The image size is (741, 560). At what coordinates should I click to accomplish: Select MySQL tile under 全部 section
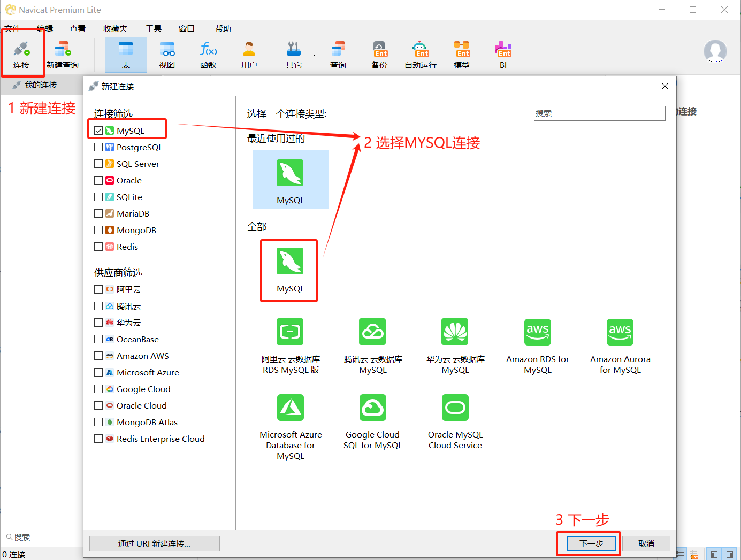(291, 270)
